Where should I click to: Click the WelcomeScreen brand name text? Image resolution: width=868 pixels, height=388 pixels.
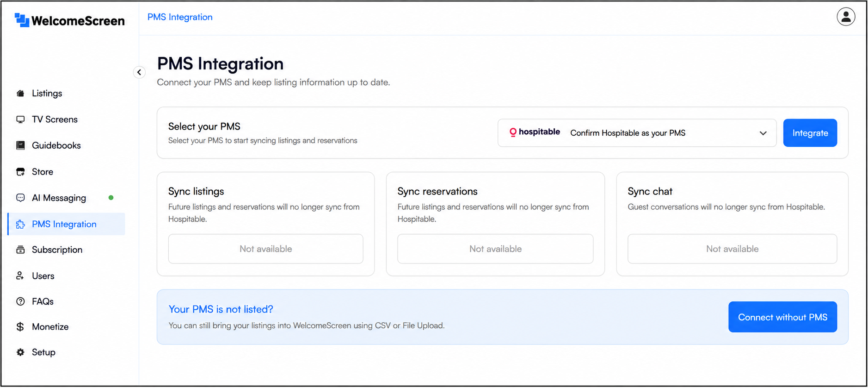click(78, 21)
